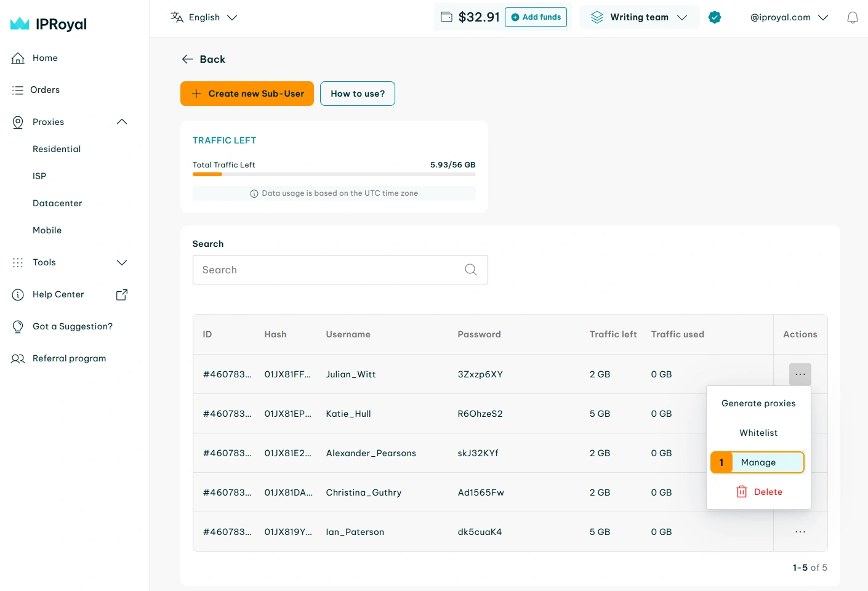Go to Datacenter proxies
Image resolution: width=868 pixels, height=591 pixels.
pyautogui.click(x=57, y=203)
